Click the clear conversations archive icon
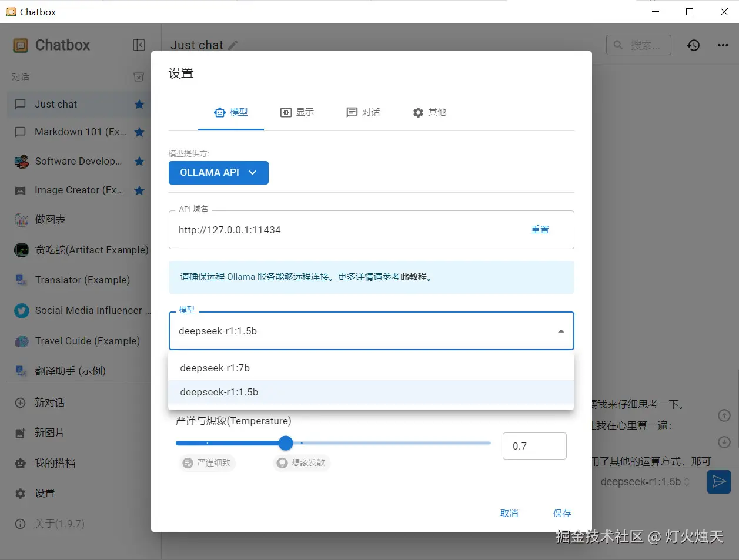 (139, 77)
